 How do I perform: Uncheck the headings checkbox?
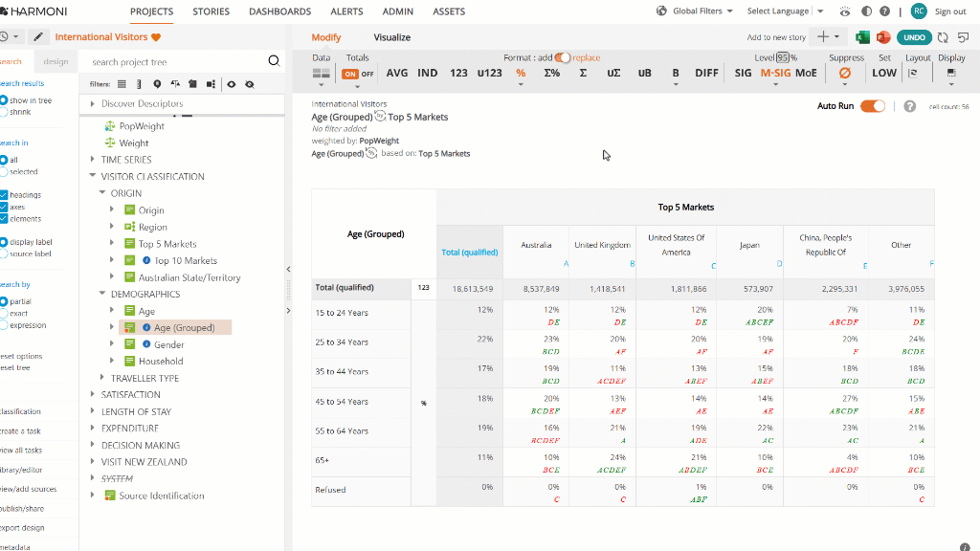coord(4,195)
